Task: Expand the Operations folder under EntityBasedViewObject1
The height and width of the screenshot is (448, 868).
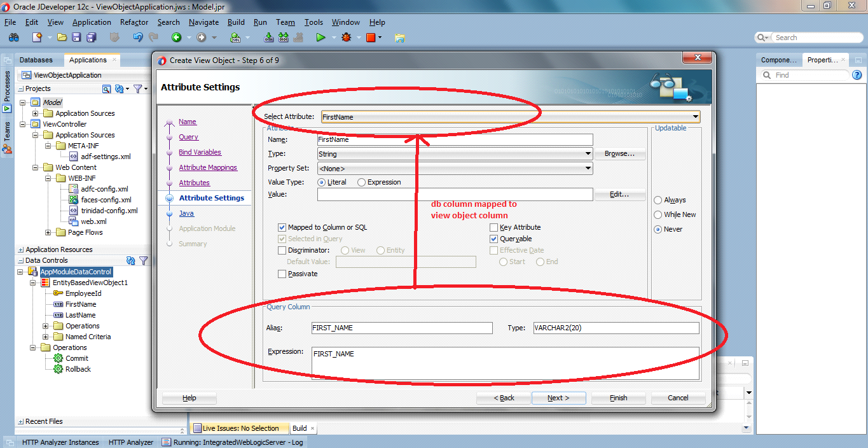Action: coord(44,325)
